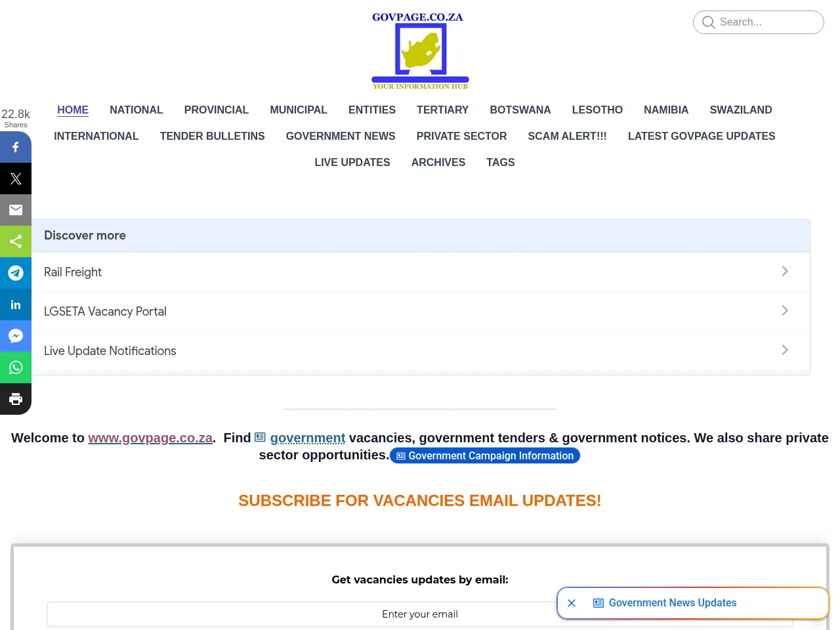Click Government Campaign Information button
The image size is (840, 630).
click(x=485, y=455)
